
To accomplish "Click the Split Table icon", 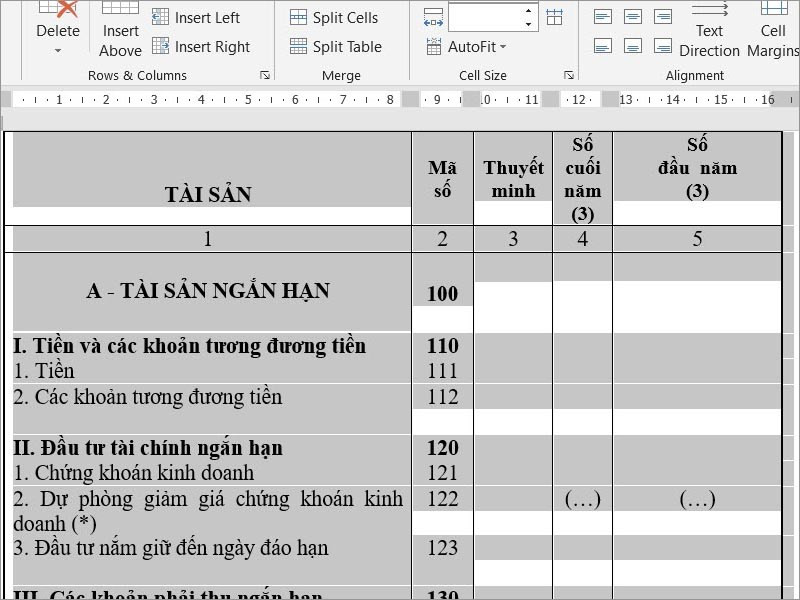I will click(x=298, y=46).
